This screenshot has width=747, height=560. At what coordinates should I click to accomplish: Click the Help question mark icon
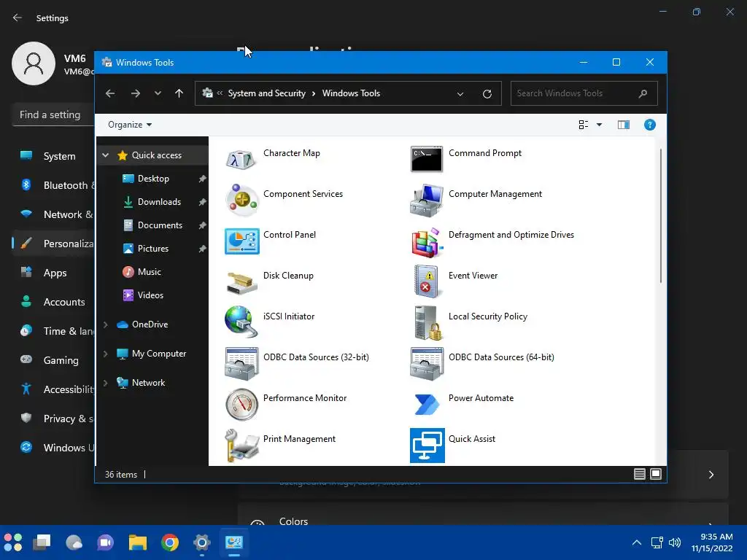click(650, 125)
